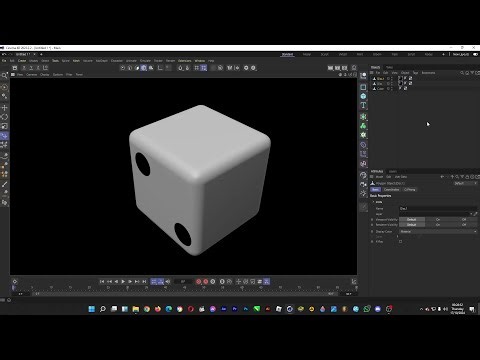Screen dimensions: 480x360
Task: Open the Create menu in main menu bar
Action: click(22, 61)
